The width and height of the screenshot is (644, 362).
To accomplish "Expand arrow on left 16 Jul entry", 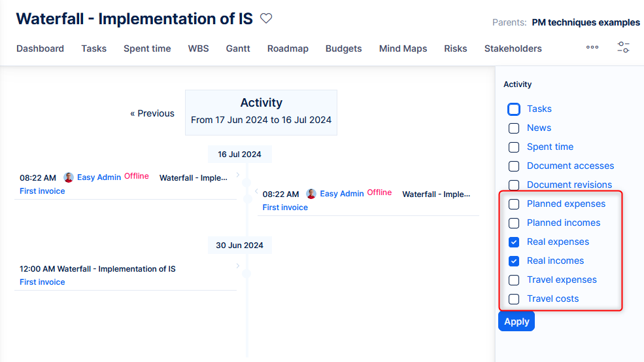I will pos(238,175).
